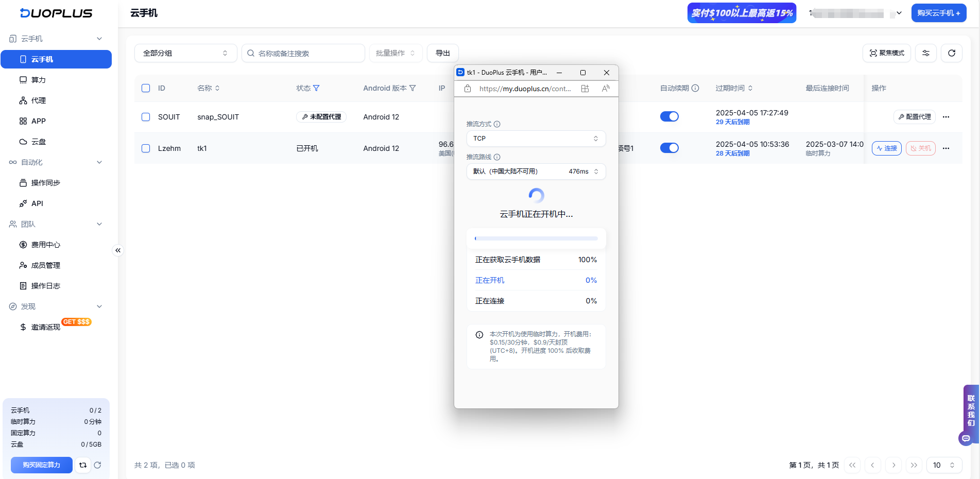
Task: Sort by name column arrows
Action: [x=217, y=88]
